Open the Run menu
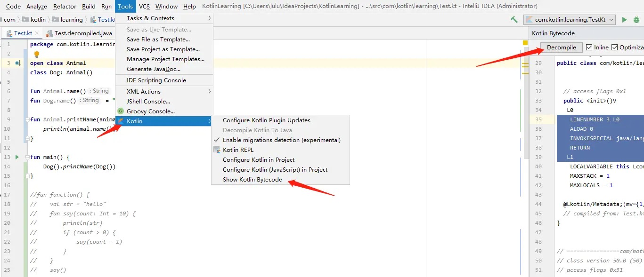The height and width of the screenshot is (277, 644). pos(106,6)
